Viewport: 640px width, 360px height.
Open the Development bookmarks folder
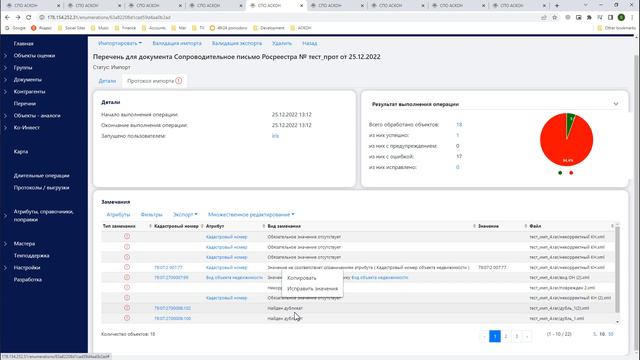269,28
